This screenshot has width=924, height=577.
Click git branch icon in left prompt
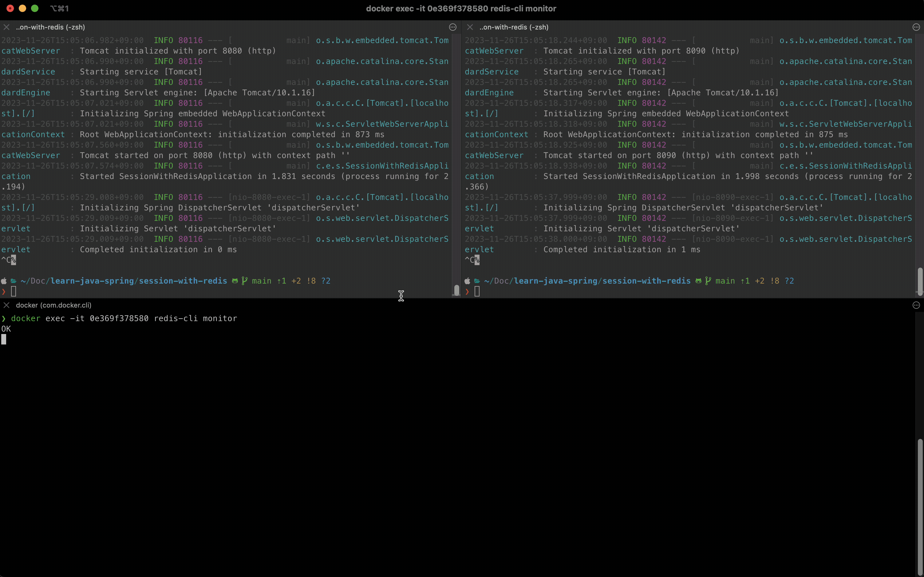tap(244, 281)
